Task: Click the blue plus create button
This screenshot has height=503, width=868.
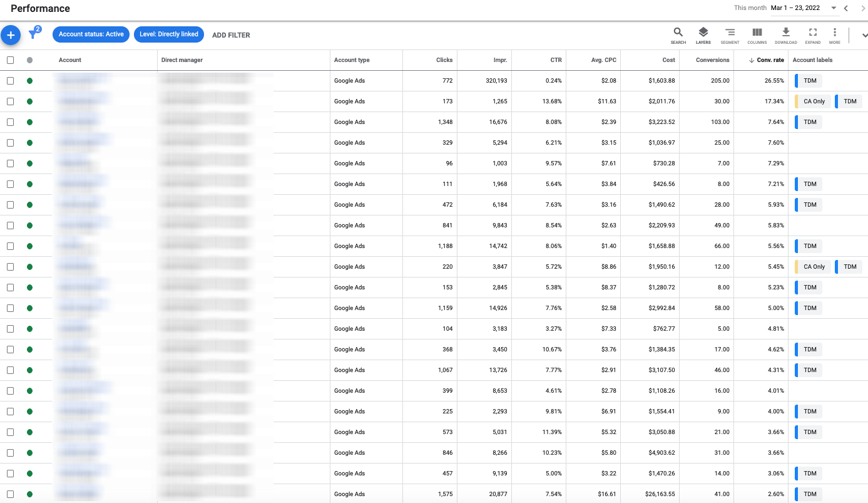Action: pyautogui.click(x=11, y=35)
